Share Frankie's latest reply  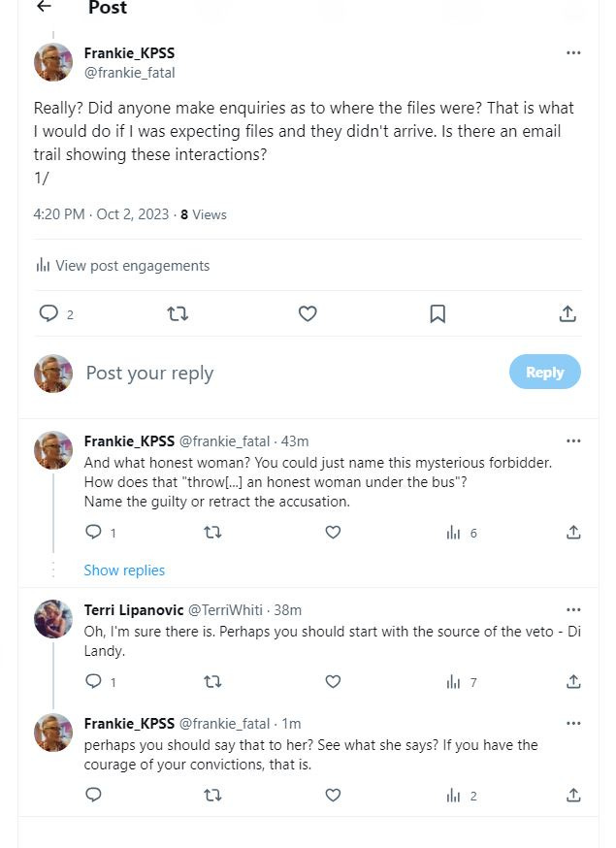coord(573,795)
